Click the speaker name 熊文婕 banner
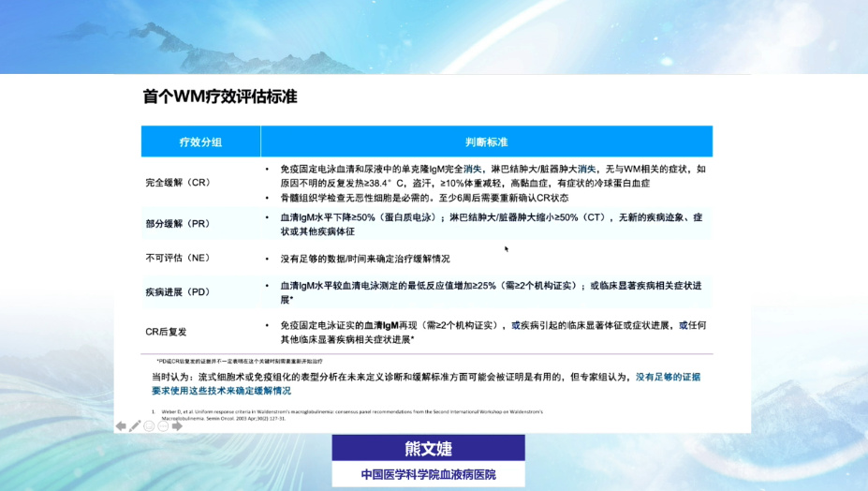This screenshot has width=868, height=491. coord(429,448)
